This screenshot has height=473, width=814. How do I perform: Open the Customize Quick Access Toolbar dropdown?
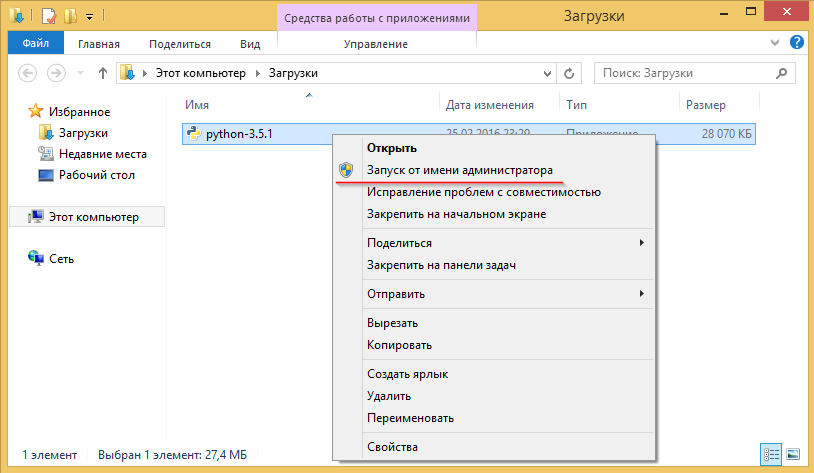click(89, 17)
